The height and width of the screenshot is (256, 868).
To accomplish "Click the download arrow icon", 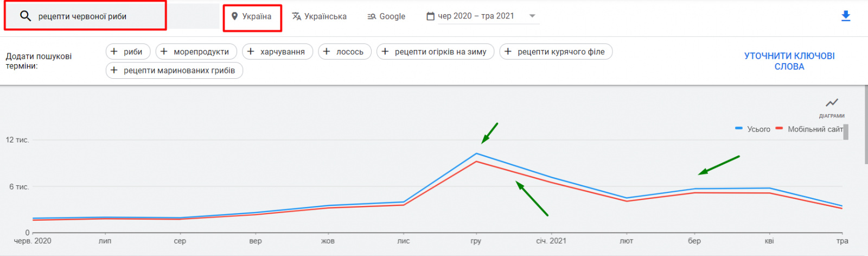I will point(845,16).
